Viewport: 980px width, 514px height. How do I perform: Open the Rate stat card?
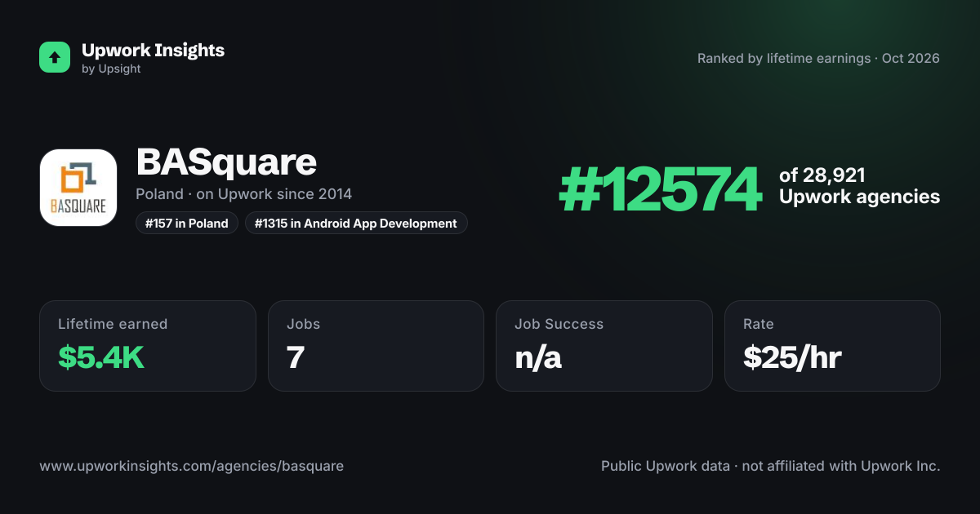pos(832,346)
